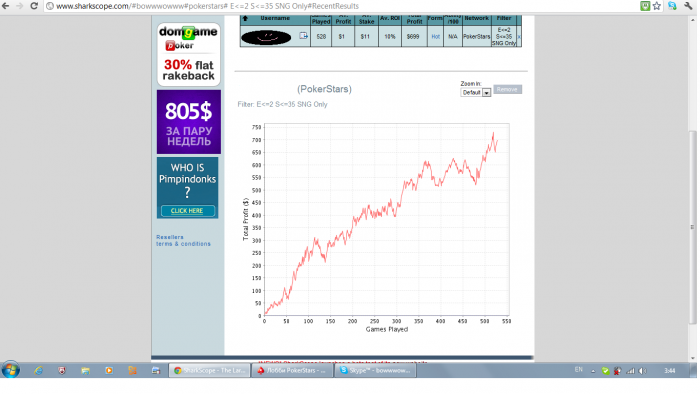Remove the player row with x icon
This screenshot has height=394, width=700.
(x=519, y=37)
